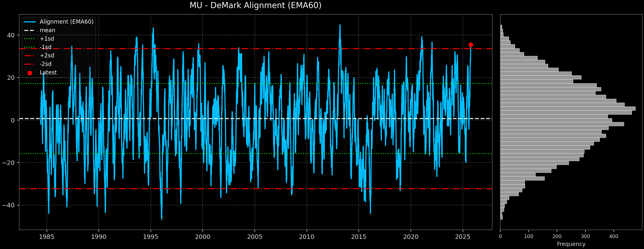Click the chart title MU - DeMark Alignment
This screenshot has height=249, width=644.
(255, 5)
